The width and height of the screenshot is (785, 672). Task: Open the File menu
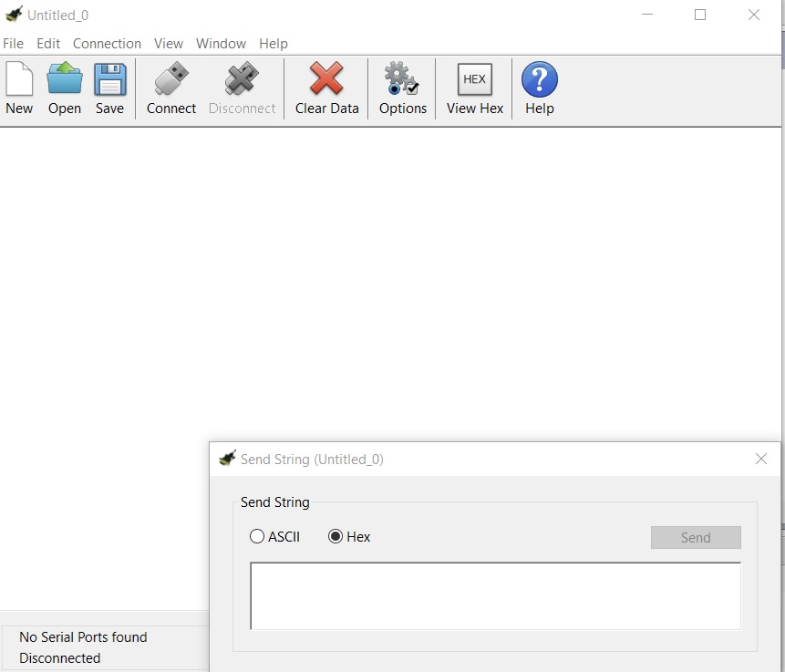tap(14, 44)
